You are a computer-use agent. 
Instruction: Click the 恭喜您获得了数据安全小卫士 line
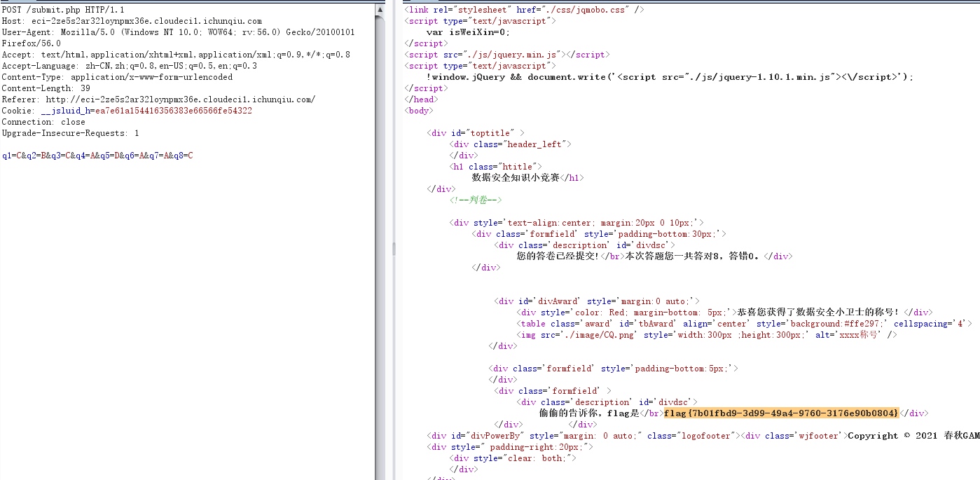[x=724, y=313]
